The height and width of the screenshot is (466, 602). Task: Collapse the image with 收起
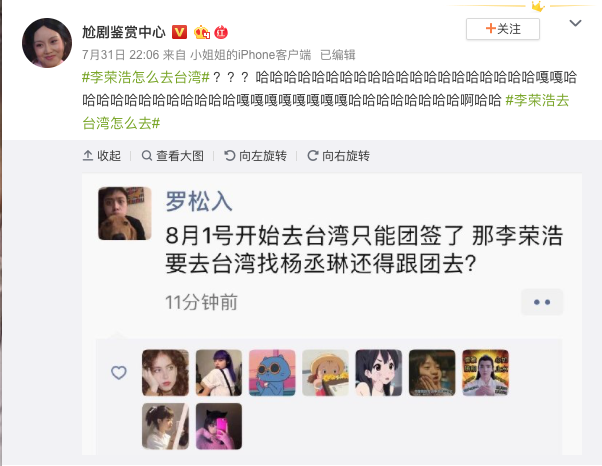click(102, 156)
